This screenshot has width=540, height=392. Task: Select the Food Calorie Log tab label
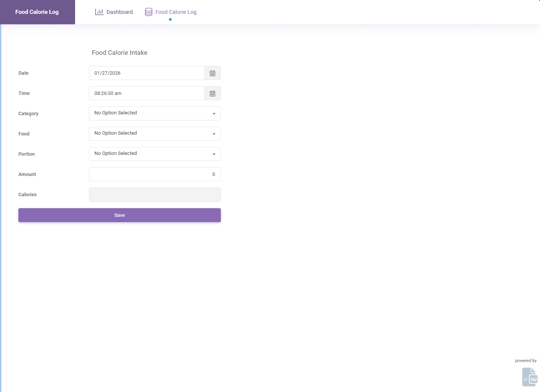pyautogui.click(x=176, y=12)
